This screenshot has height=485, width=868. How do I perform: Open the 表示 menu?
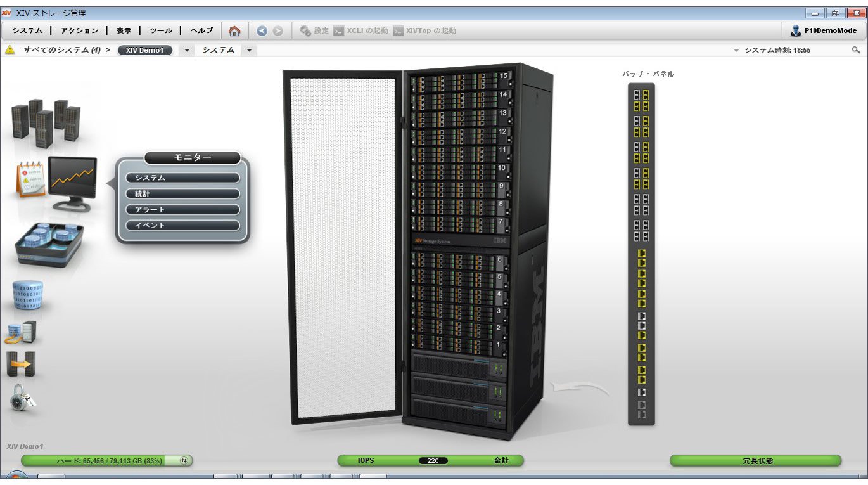124,30
